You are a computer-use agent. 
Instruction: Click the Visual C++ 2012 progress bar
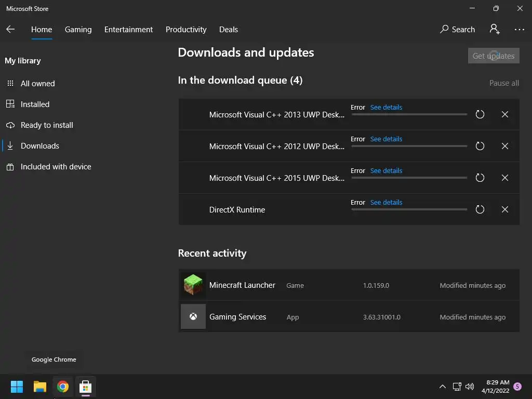(x=409, y=146)
